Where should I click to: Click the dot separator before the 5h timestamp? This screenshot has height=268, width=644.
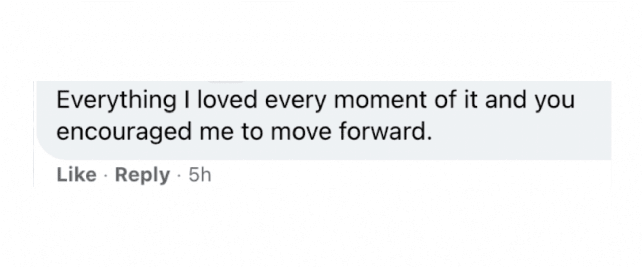click(x=179, y=175)
